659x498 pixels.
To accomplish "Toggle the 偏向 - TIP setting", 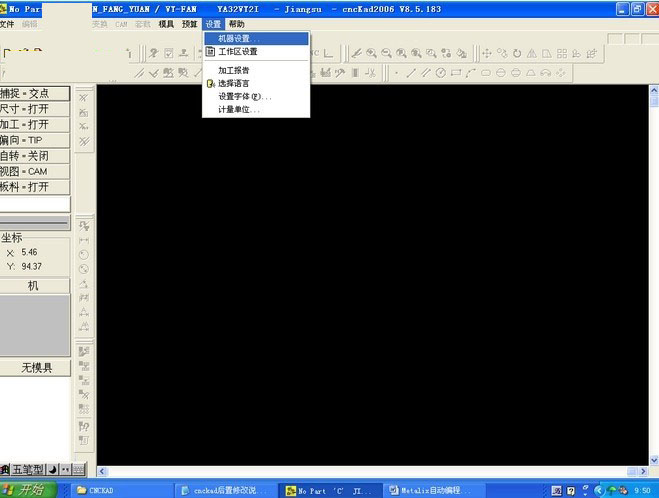I will [x=34, y=140].
